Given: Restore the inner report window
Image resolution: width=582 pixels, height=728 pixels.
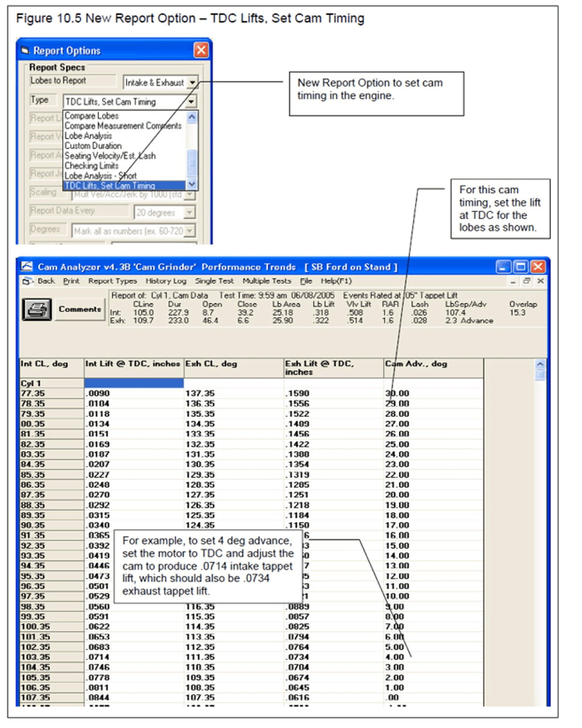Looking at the screenshot, I should 527,281.
